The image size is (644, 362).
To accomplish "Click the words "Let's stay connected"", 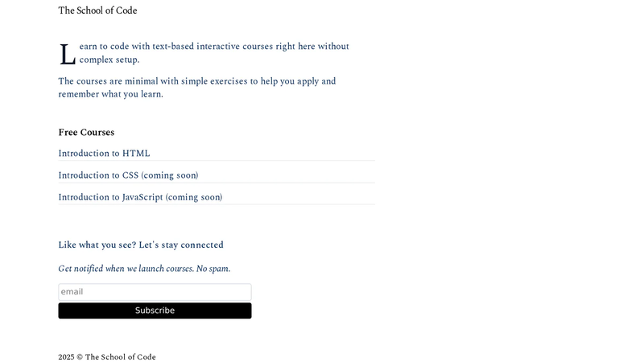I will click(181, 245).
